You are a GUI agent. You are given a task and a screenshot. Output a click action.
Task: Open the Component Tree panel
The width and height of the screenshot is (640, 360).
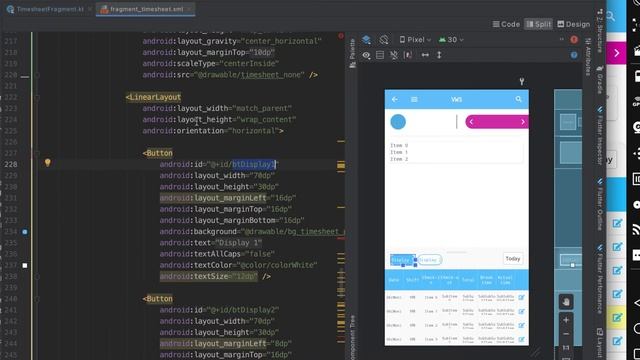click(353, 337)
